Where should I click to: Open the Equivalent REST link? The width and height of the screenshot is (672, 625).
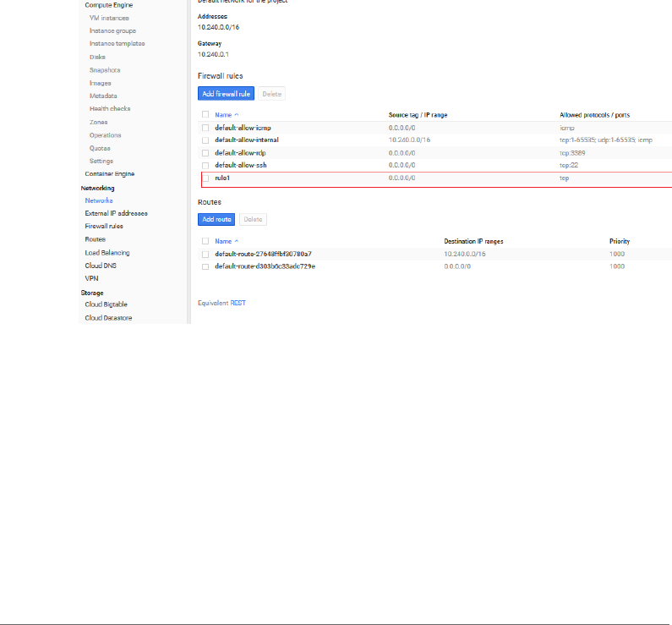point(238,303)
